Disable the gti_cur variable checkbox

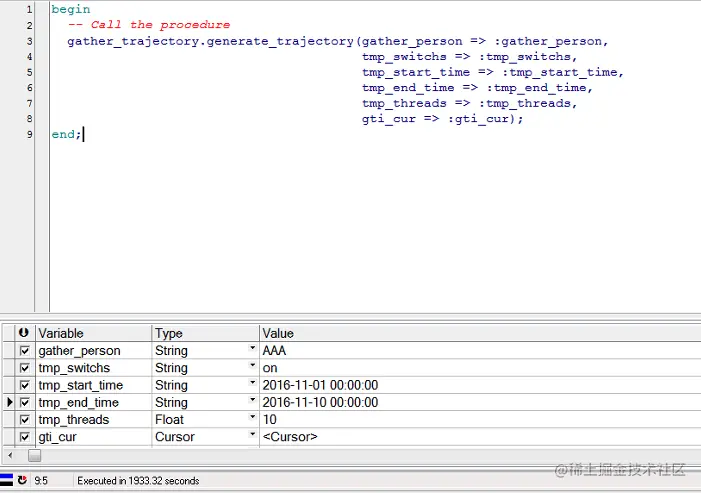pos(25,437)
